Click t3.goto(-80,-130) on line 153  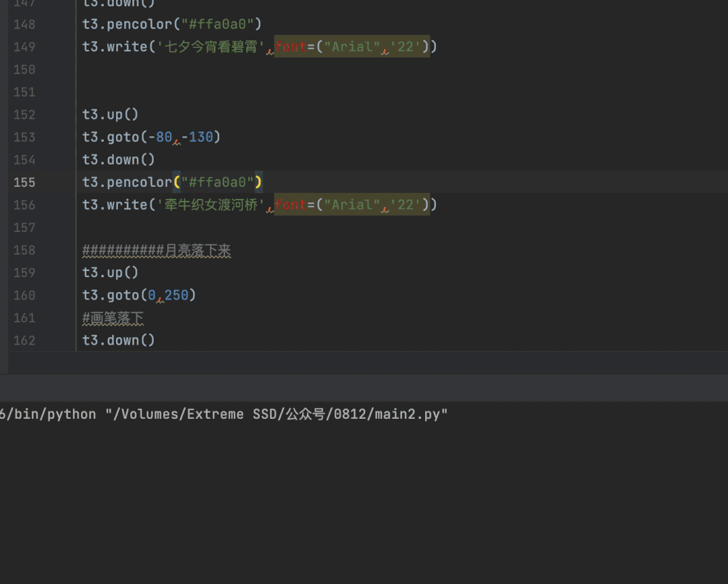(x=151, y=138)
